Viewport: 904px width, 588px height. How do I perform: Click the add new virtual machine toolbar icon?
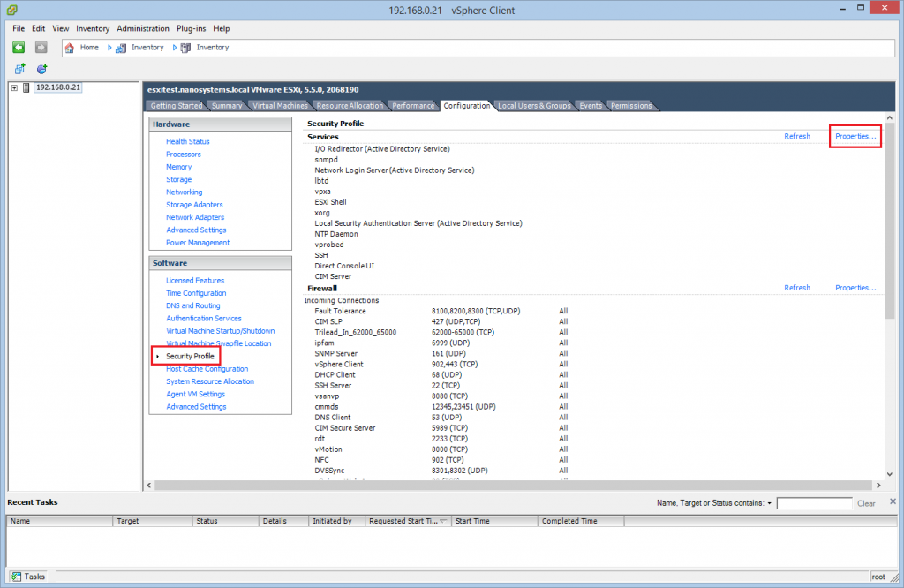click(18, 69)
